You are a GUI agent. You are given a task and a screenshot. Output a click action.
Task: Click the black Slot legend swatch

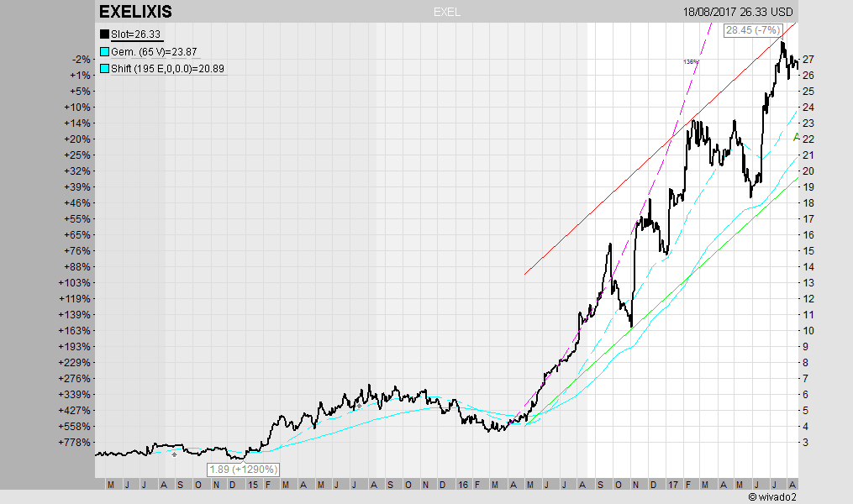pyautogui.click(x=104, y=34)
